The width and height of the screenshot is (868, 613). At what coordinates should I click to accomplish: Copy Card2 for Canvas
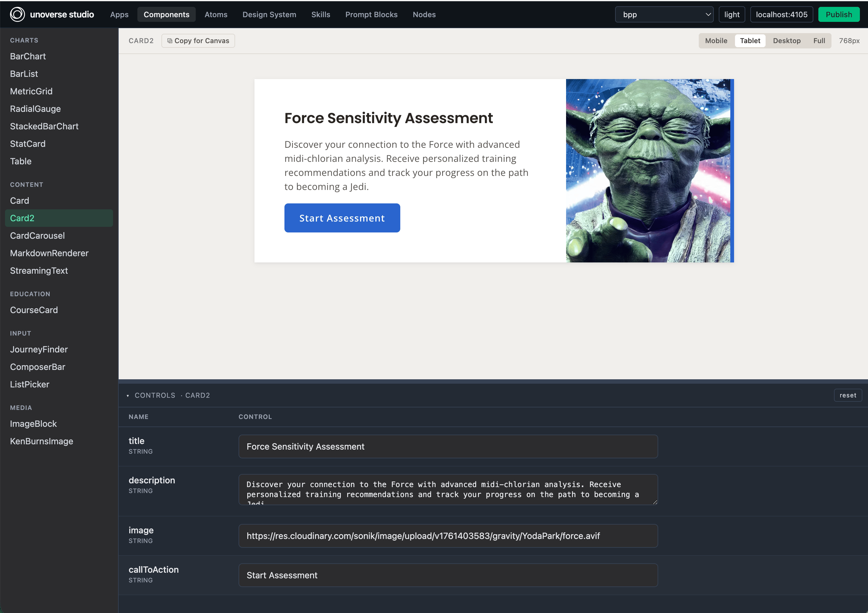(198, 41)
